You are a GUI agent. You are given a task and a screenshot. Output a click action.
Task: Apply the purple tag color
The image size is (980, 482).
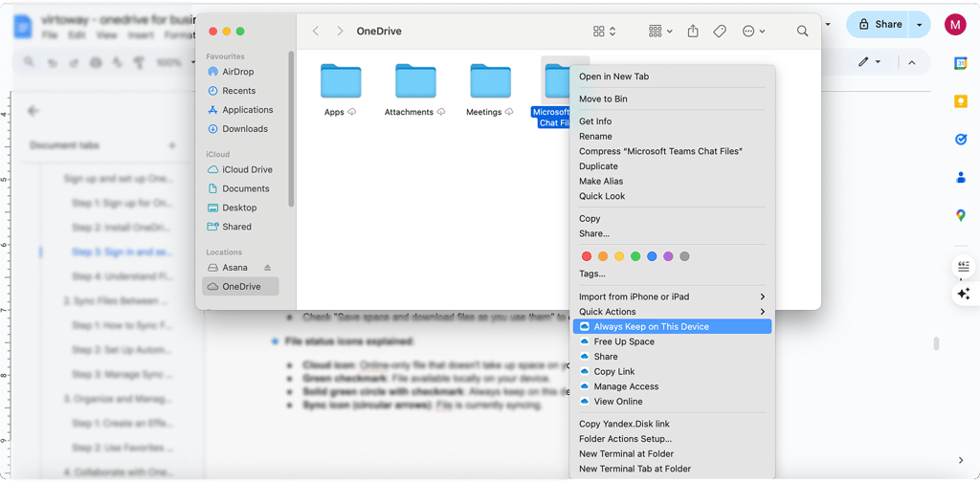[668, 256]
